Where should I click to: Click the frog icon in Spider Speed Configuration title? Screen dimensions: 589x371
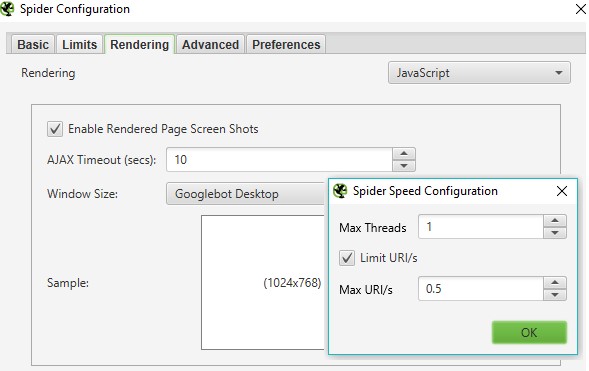340,191
